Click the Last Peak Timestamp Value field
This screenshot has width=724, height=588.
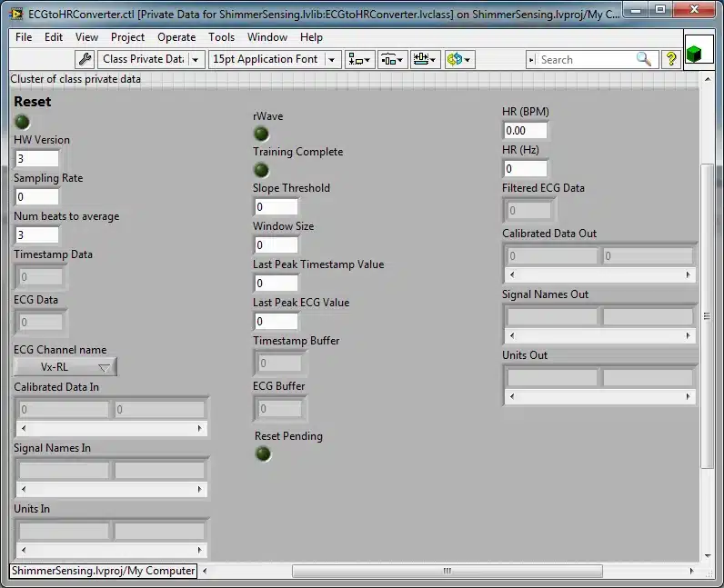[x=277, y=283]
